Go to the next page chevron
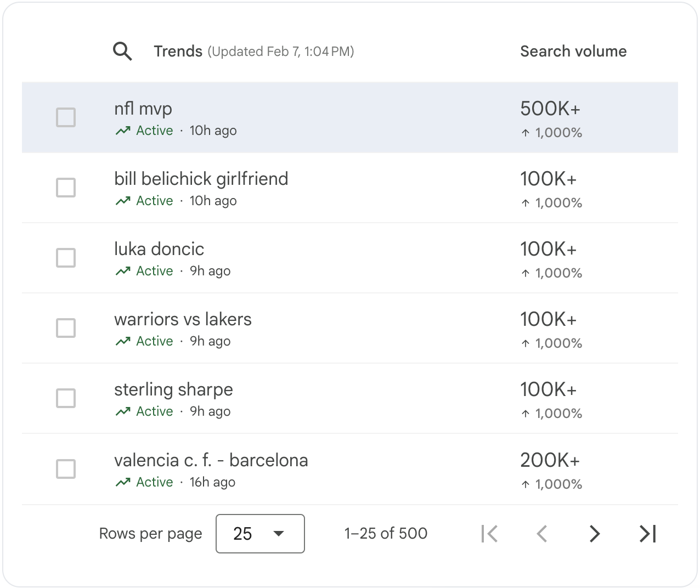The image size is (700, 588). [x=595, y=534]
